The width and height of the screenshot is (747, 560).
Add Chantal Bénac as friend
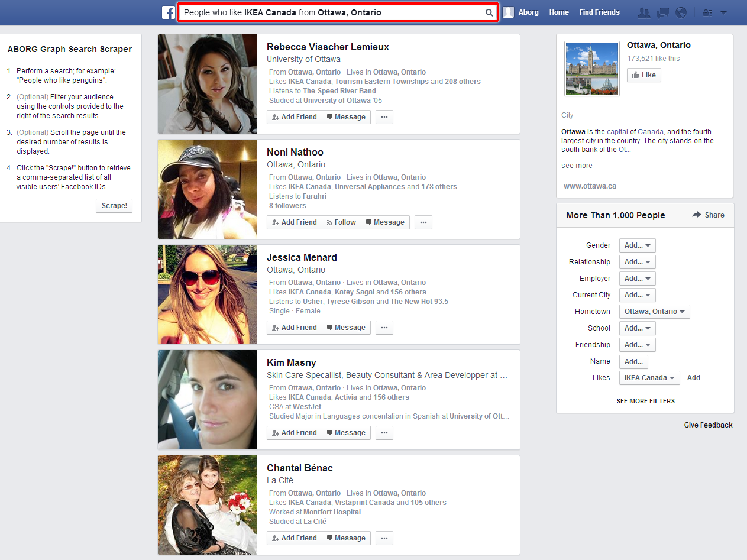point(295,538)
